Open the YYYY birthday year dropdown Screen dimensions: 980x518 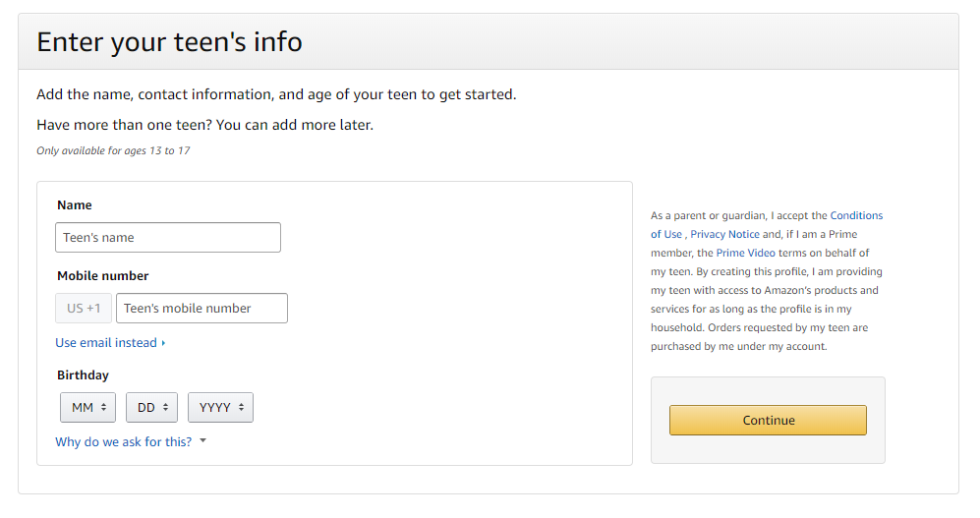pyautogui.click(x=220, y=408)
